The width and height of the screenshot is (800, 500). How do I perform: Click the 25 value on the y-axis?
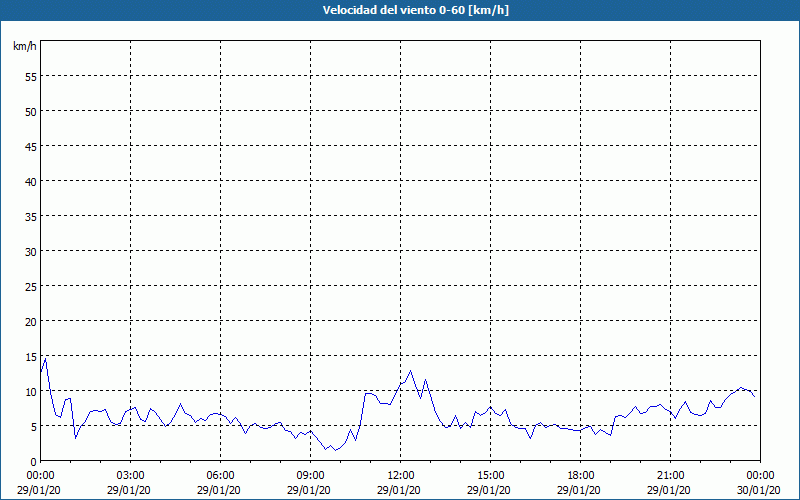point(31,286)
